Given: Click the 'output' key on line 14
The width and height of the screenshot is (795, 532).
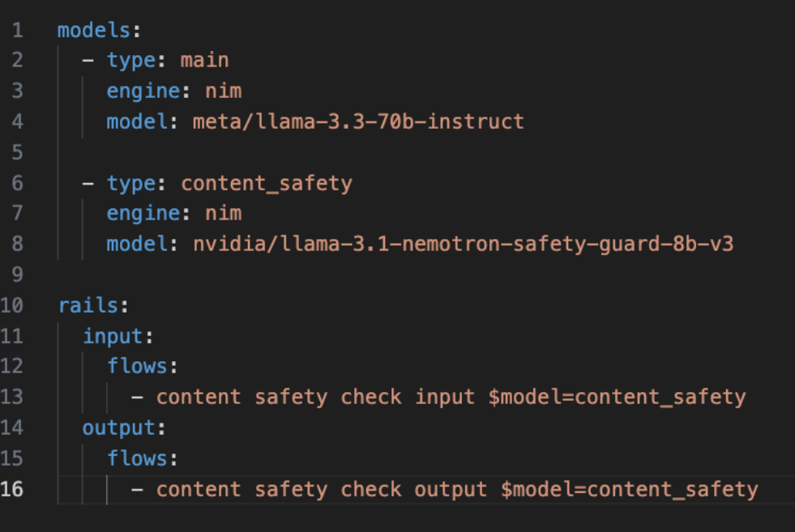Looking at the screenshot, I should [x=119, y=428].
